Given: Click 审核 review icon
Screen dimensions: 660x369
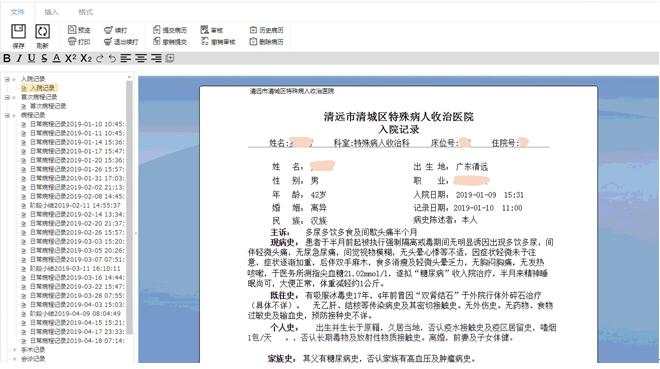Looking at the screenshot, I should [x=212, y=30].
